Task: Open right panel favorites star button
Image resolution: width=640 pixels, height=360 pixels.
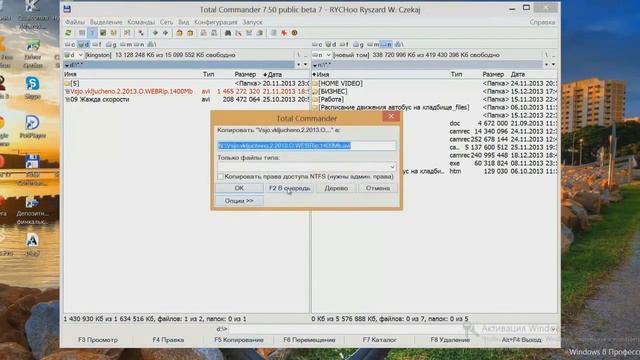Action: coord(547,64)
